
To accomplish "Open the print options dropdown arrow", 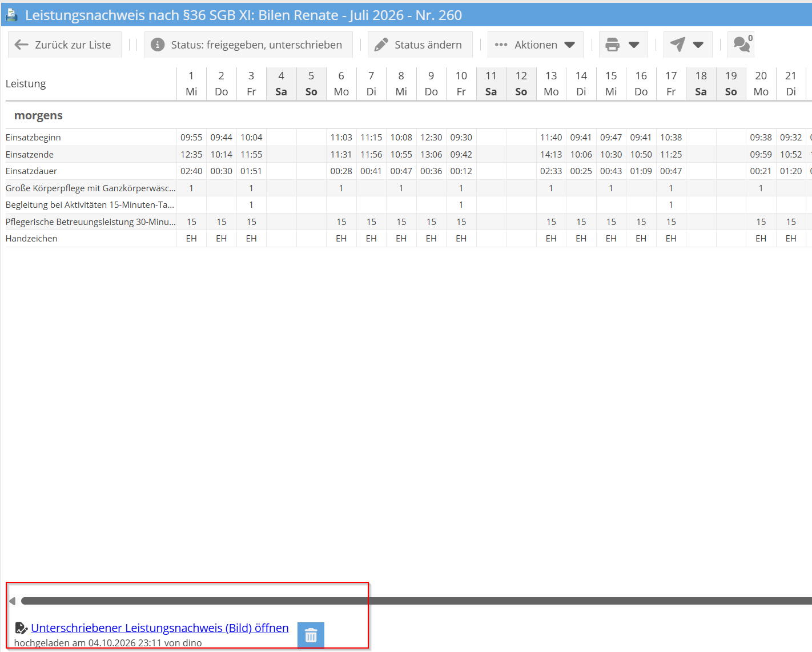I will pyautogui.click(x=634, y=45).
